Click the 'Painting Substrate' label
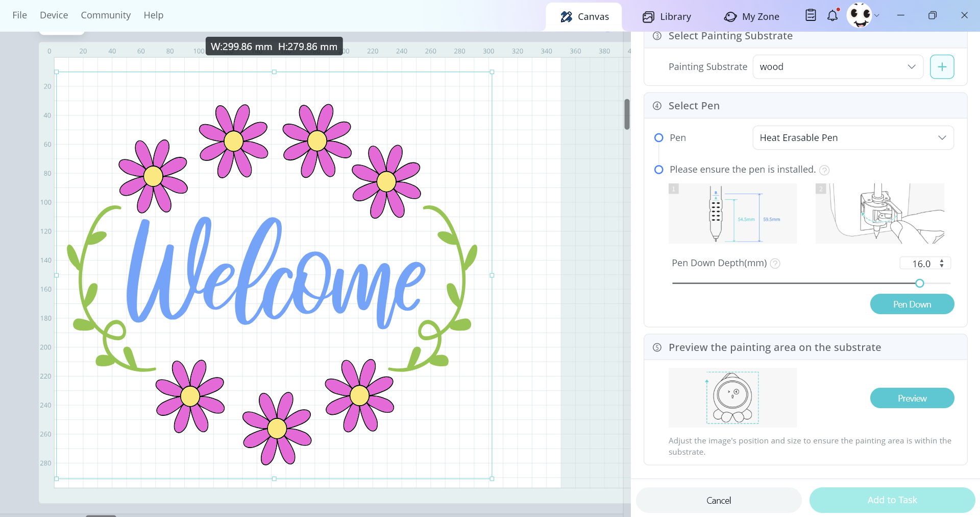The width and height of the screenshot is (980, 517). click(x=708, y=67)
